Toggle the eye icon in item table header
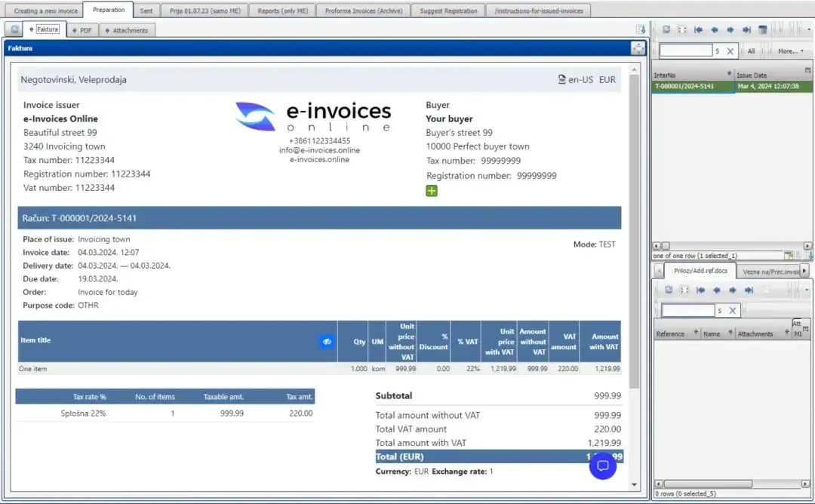 click(x=326, y=342)
